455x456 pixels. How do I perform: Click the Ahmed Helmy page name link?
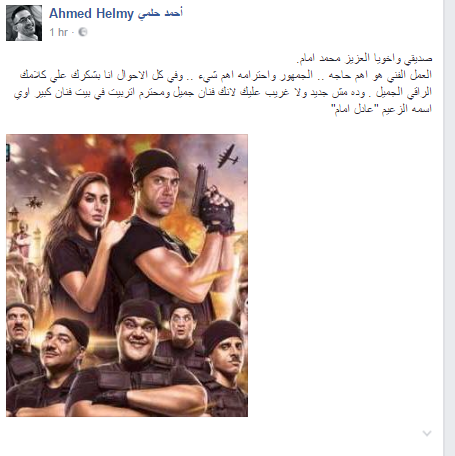(x=91, y=14)
